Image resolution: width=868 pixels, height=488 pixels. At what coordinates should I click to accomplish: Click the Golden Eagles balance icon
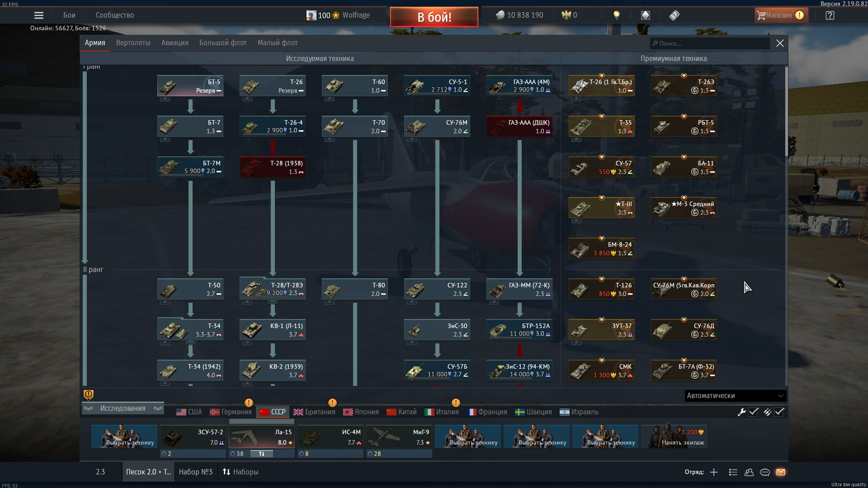(x=566, y=15)
